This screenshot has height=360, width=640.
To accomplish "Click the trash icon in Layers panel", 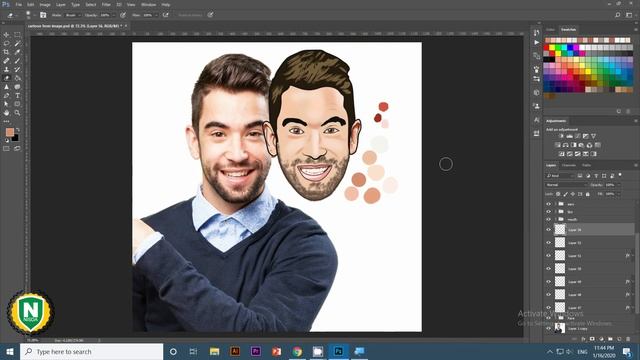I will [x=628, y=339].
